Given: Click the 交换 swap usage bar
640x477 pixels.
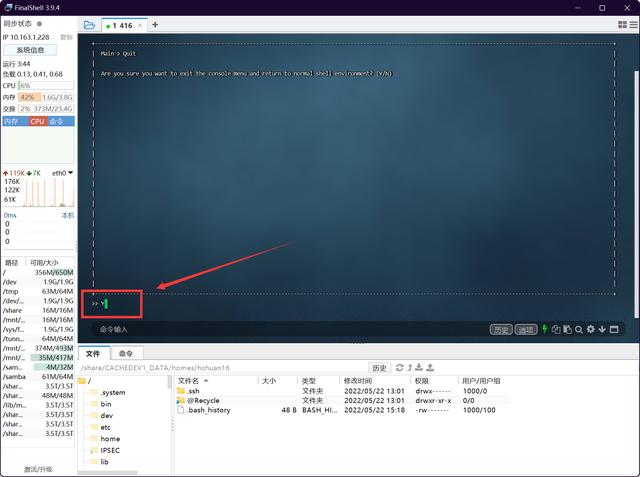Looking at the screenshot, I should [46, 109].
